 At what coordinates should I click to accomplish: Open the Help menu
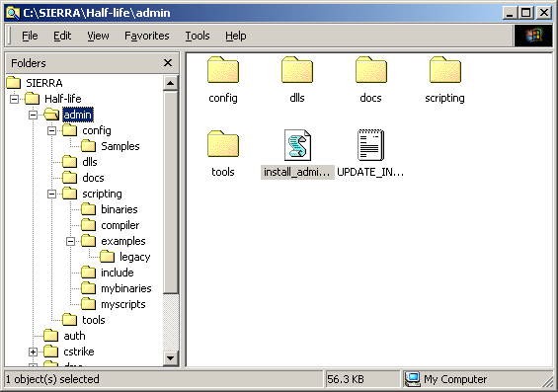(236, 36)
